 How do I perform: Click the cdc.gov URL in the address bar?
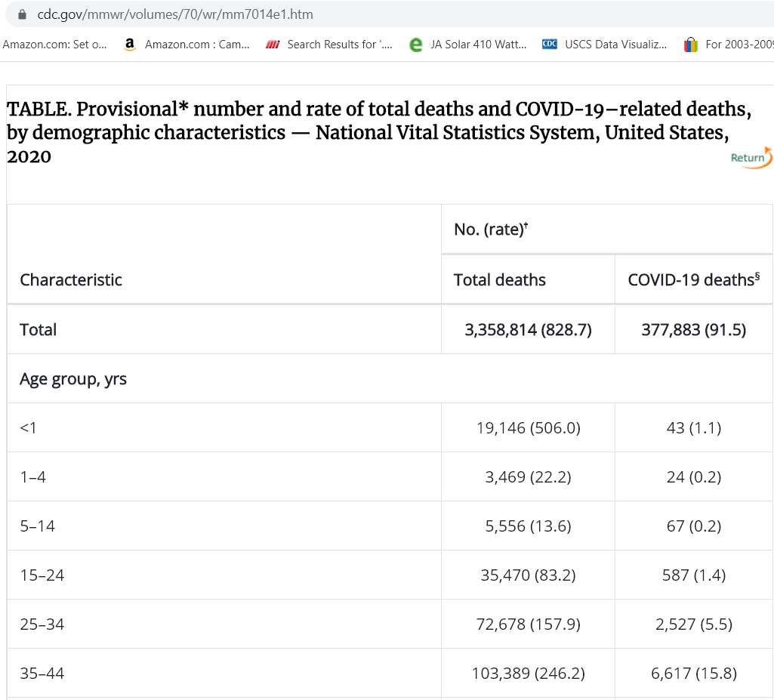click(x=175, y=14)
